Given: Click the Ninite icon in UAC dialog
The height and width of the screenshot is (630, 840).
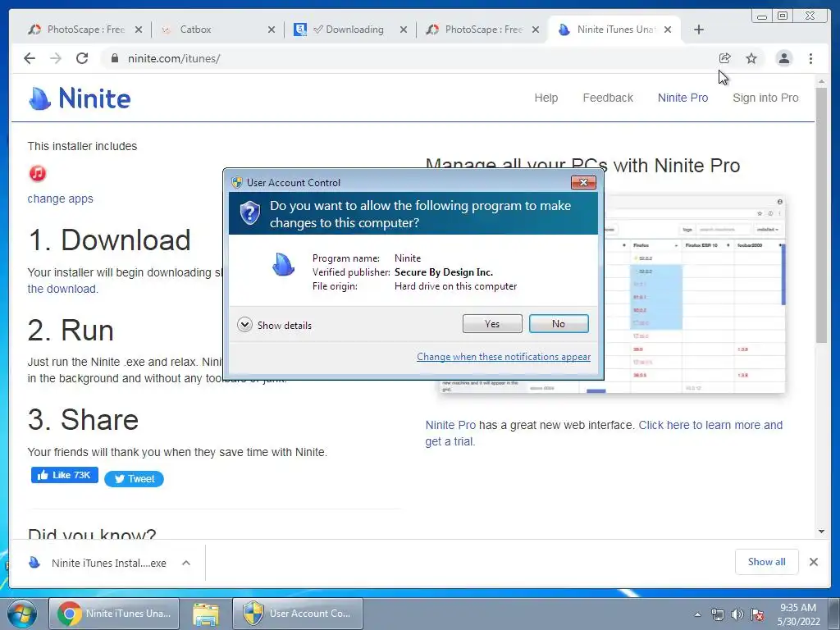Looking at the screenshot, I should coord(283,264).
